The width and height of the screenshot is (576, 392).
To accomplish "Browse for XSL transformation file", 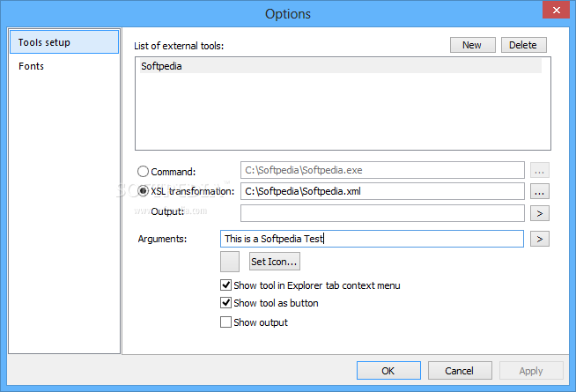I will 539,191.
